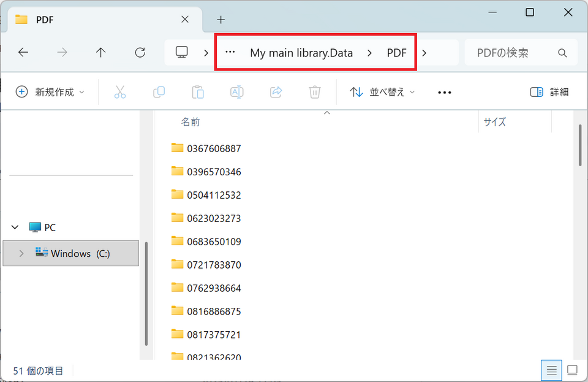
Task: Open the 並べ替え sort dropdown
Action: [382, 92]
